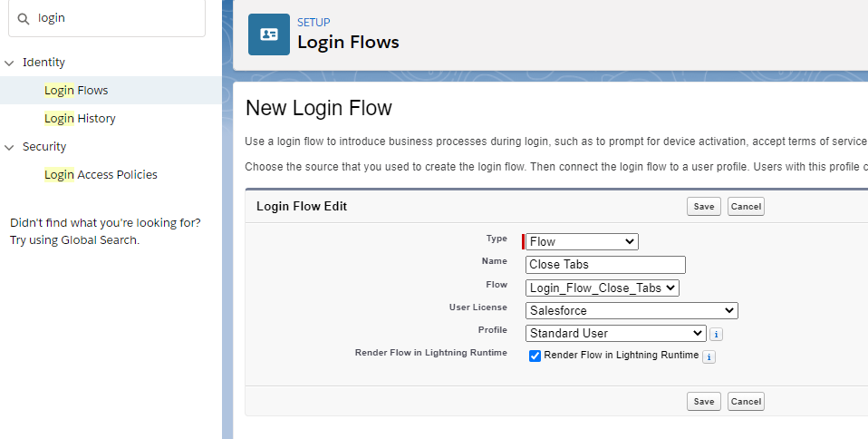Open the User License dropdown showing Salesforce

(x=632, y=310)
